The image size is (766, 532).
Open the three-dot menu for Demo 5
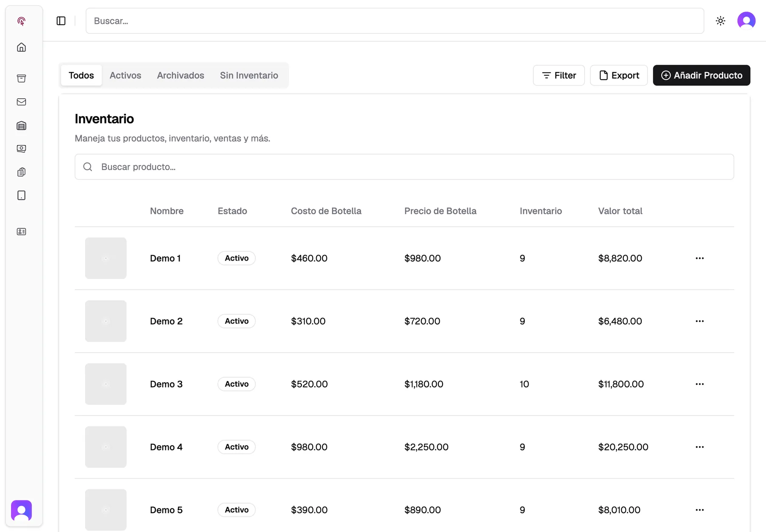point(700,510)
